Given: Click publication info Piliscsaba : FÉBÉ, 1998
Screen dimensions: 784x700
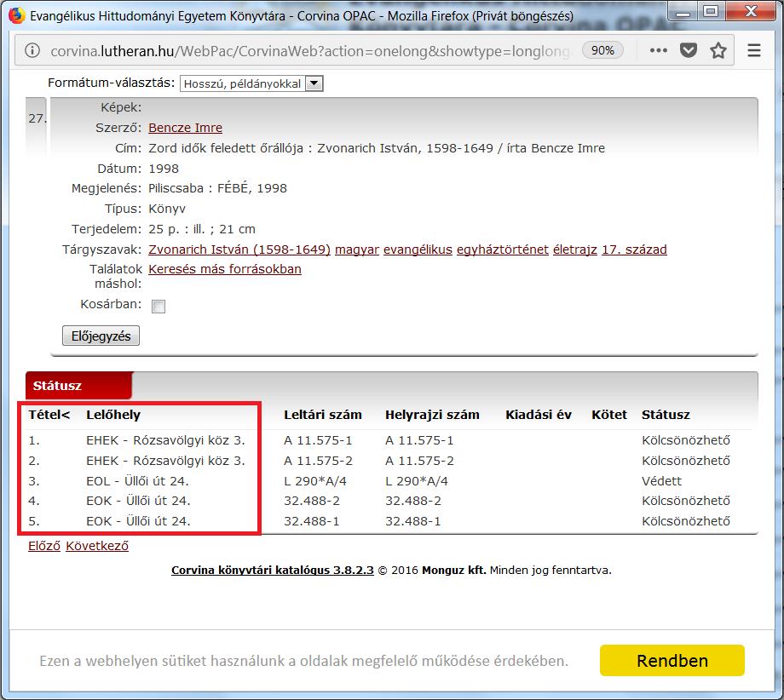Looking at the screenshot, I should tap(217, 188).
